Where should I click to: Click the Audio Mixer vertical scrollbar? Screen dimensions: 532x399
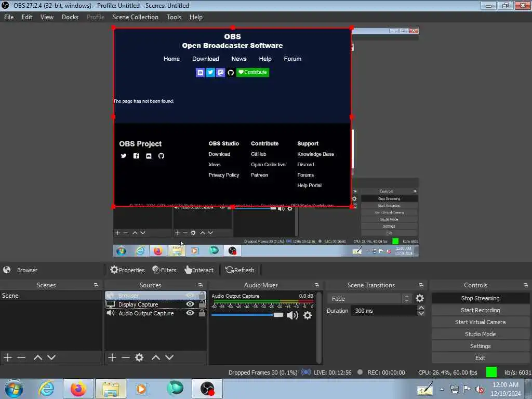coord(318,327)
